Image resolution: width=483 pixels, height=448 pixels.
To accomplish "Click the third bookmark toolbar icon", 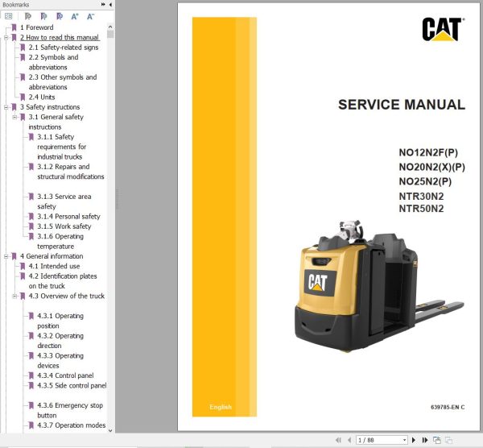I will point(60,16).
